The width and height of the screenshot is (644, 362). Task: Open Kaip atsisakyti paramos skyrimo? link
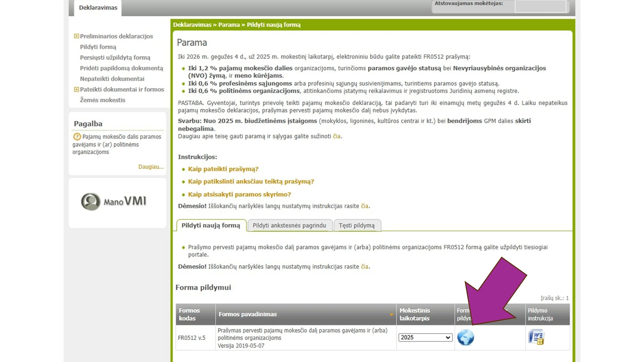coord(239,194)
